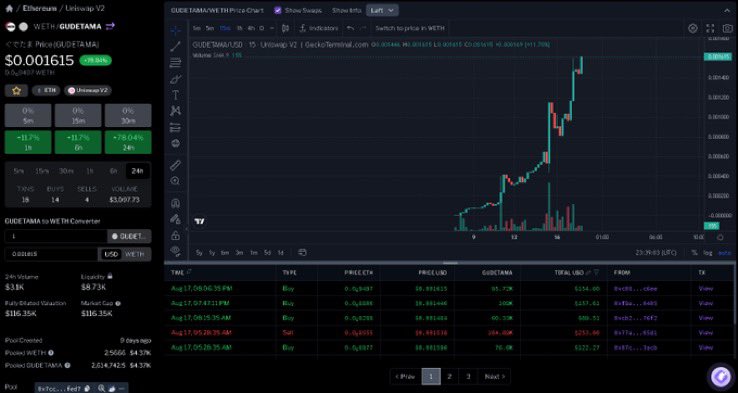
Task: Copy the pool address
Action: (87, 388)
